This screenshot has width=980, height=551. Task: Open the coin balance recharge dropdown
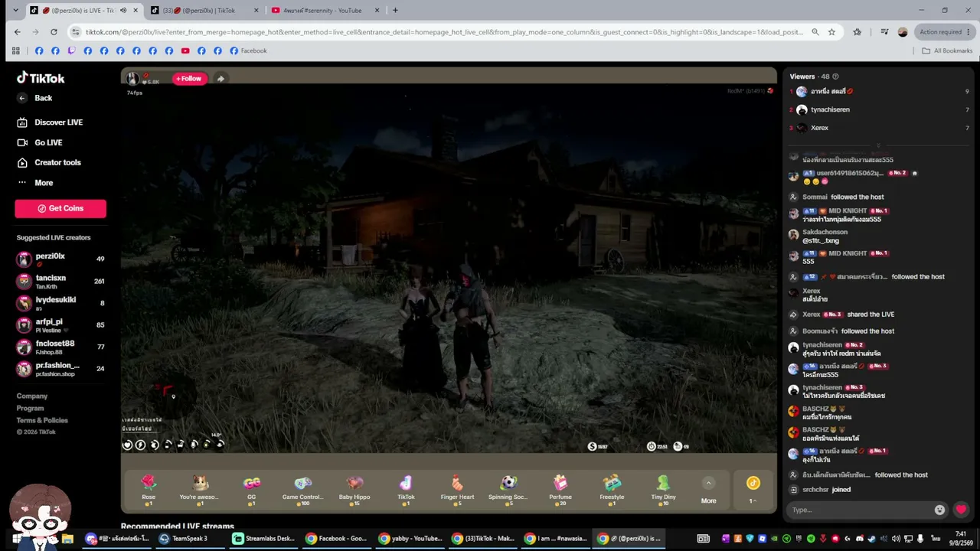pyautogui.click(x=753, y=490)
